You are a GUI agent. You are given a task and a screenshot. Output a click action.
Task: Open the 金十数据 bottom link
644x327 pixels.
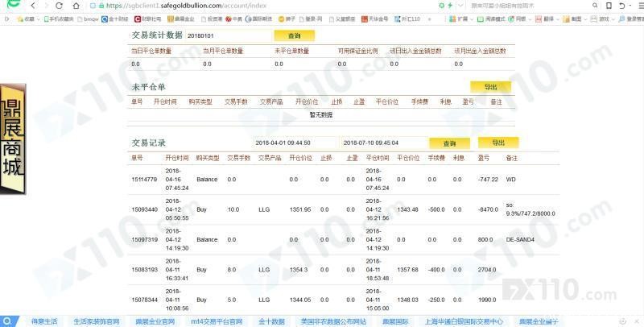tap(271, 321)
